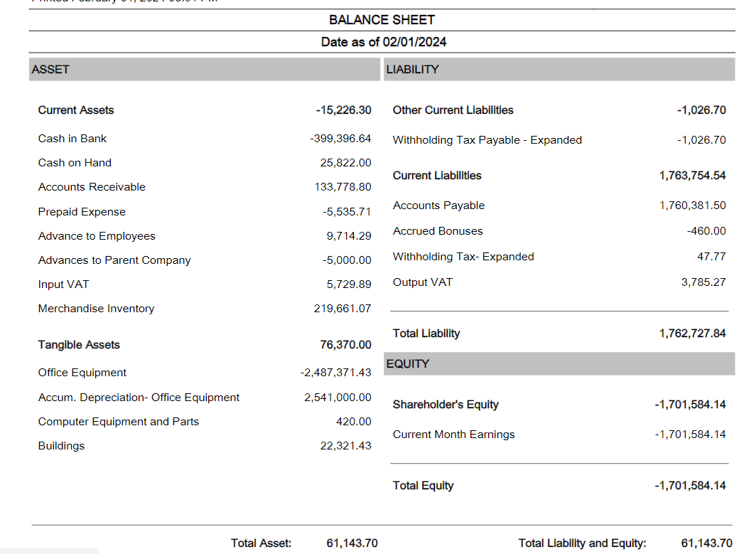Click the Total Liability label
The width and height of the screenshot is (756, 554).
click(426, 334)
